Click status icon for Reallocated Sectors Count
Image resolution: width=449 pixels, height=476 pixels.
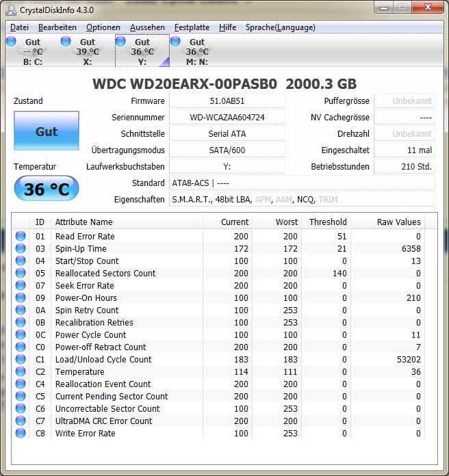(x=21, y=273)
